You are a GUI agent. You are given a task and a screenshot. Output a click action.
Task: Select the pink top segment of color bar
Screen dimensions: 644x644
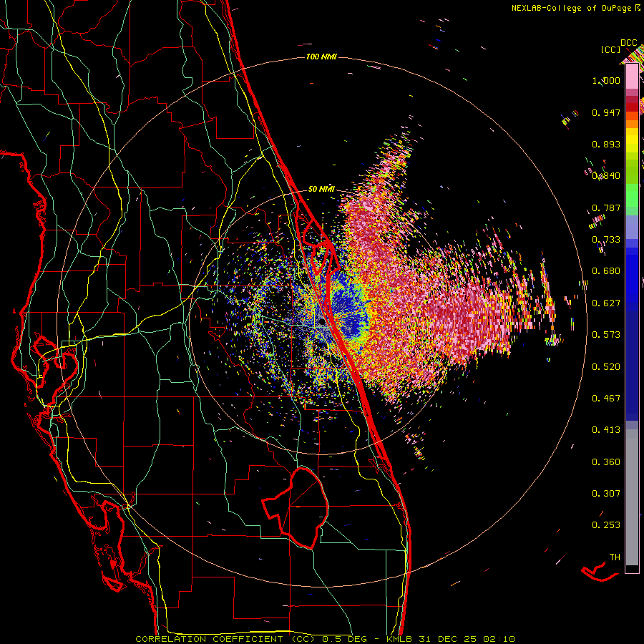632,77
